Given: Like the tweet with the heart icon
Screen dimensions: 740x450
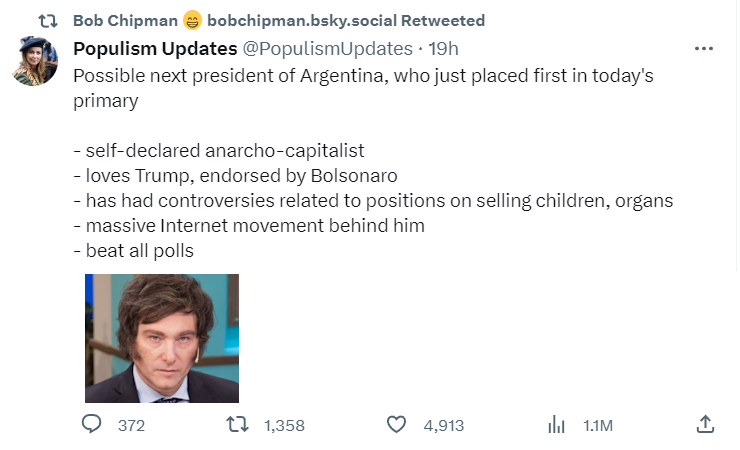Looking at the screenshot, I should point(397,425).
